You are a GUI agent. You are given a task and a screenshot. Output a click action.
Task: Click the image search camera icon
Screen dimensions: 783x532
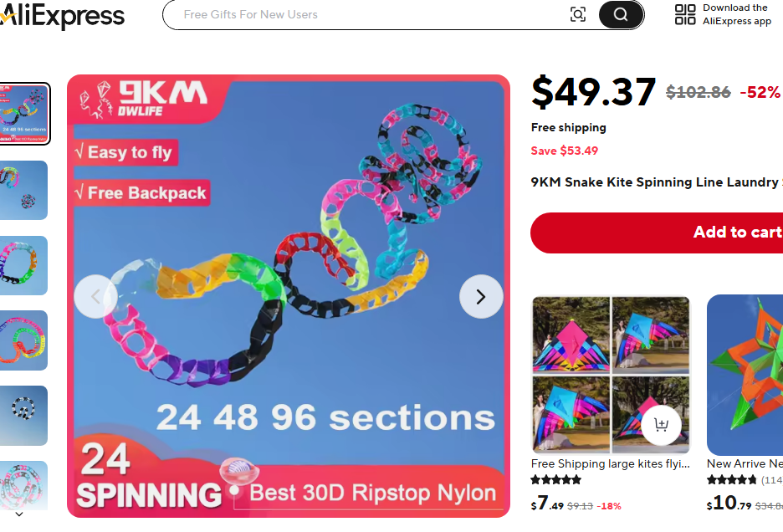(578, 14)
